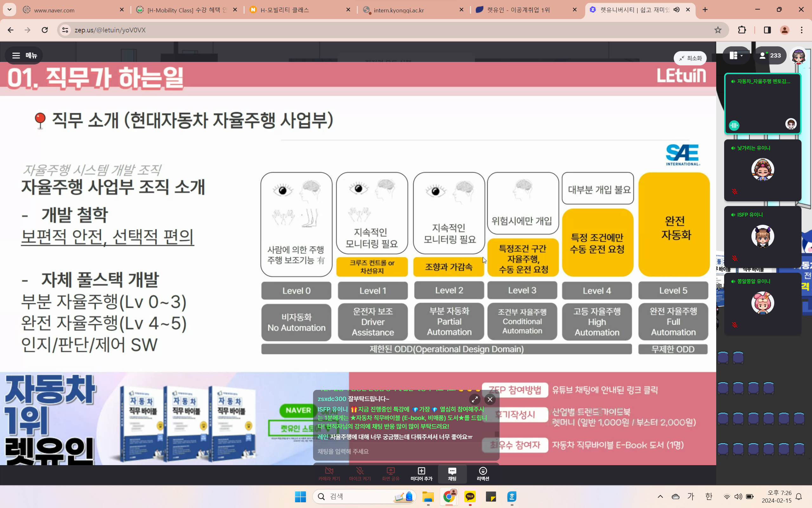
Task: Open the 리액션 reaction menu
Action: point(483,474)
